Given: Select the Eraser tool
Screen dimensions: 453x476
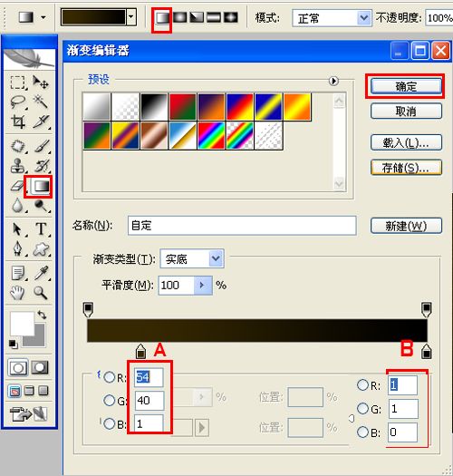Looking at the screenshot, I should (x=16, y=186).
